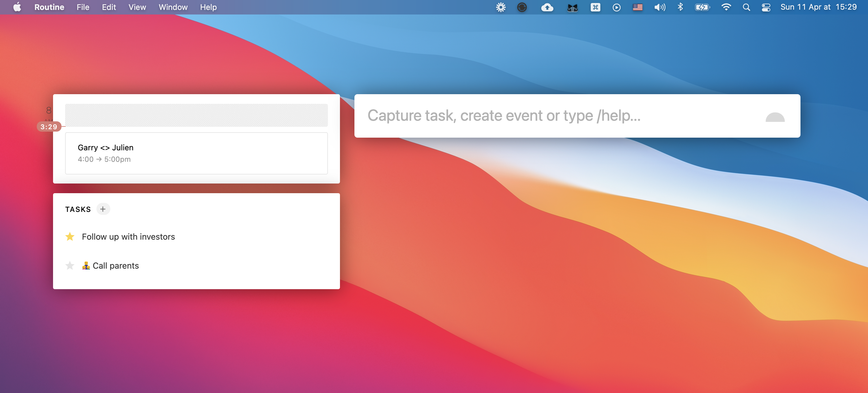Screen dimensions: 868x393
Task: Select the Call parents task text
Action: tap(115, 266)
